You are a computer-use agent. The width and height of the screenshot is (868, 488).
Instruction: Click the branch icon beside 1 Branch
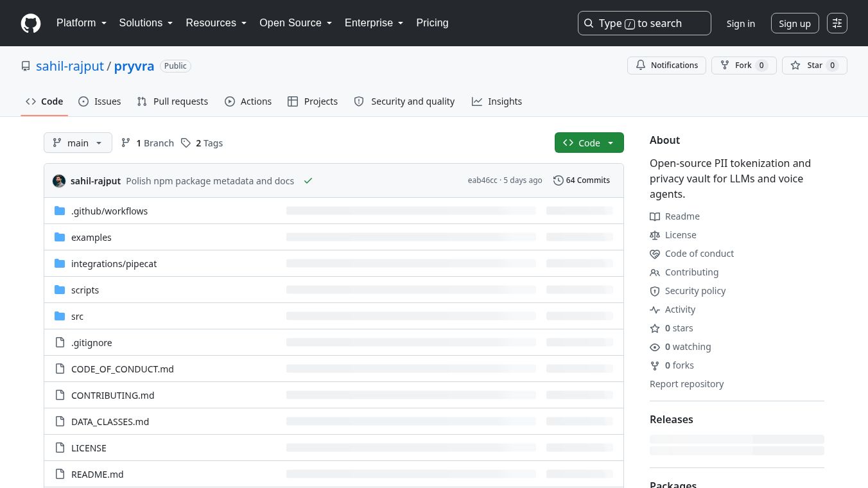click(126, 143)
